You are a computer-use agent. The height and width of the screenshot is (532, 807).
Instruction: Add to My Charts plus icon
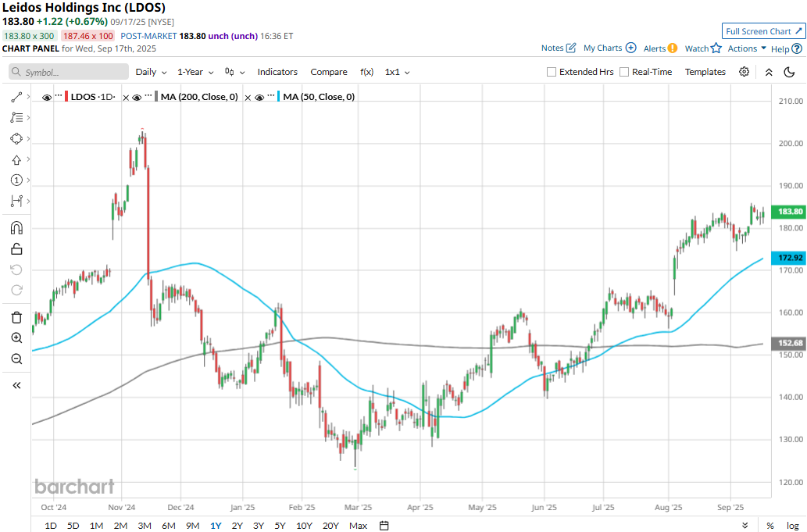[x=631, y=48]
